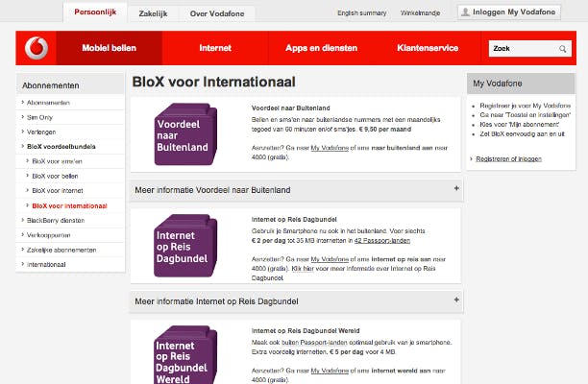
Task: Switch to the Persoonlijk tab
Action: (x=95, y=12)
